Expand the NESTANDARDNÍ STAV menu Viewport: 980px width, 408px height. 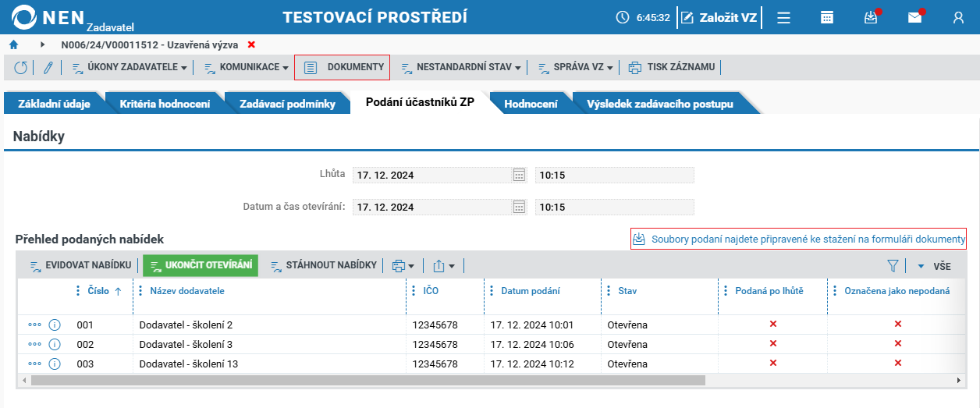click(461, 68)
